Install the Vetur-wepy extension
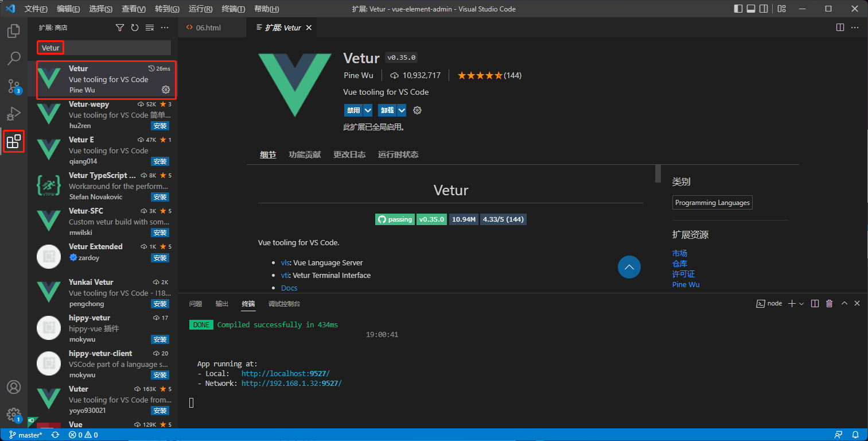Viewport: 868px width, 441px height. point(160,126)
